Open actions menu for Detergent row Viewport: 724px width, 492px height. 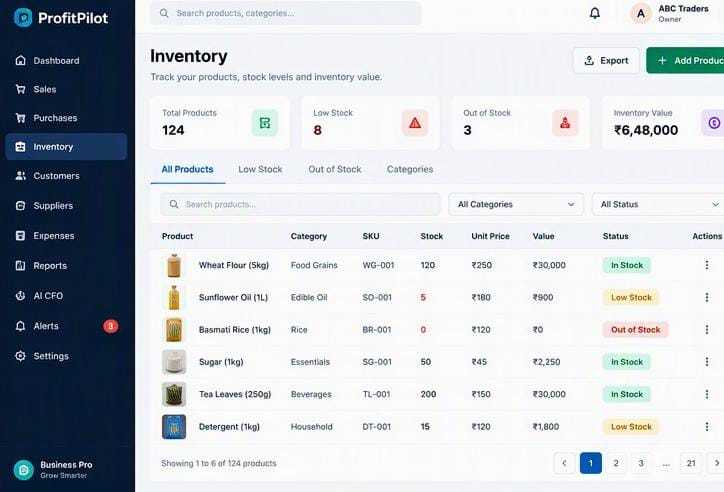tap(706, 426)
